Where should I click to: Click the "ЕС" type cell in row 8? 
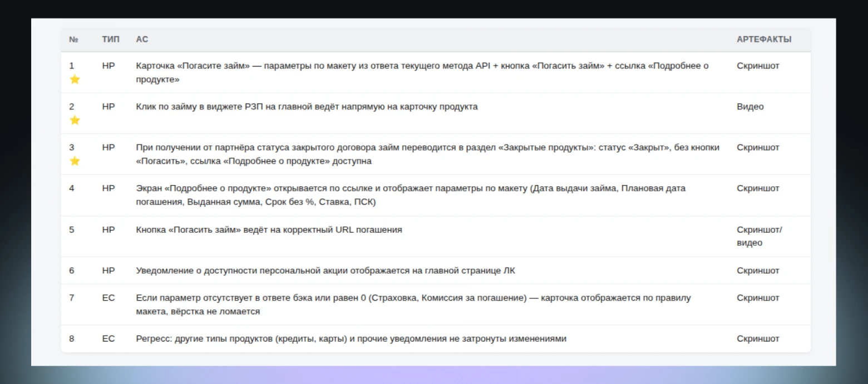click(108, 338)
